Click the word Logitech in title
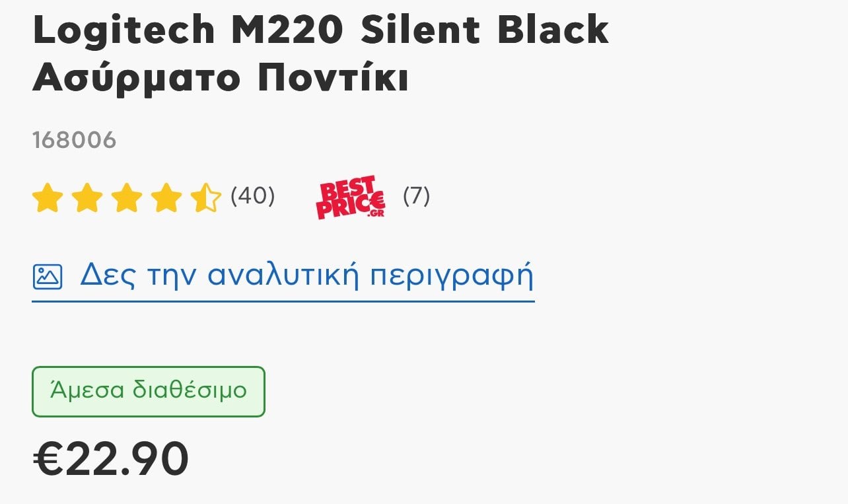This screenshot has width=848, height=504. click(124, 30)
